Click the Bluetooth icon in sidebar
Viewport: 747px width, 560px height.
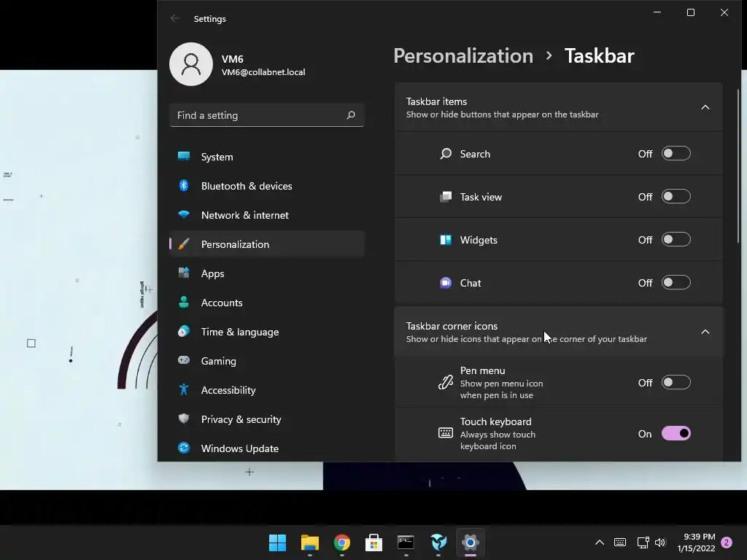(184, 185)
